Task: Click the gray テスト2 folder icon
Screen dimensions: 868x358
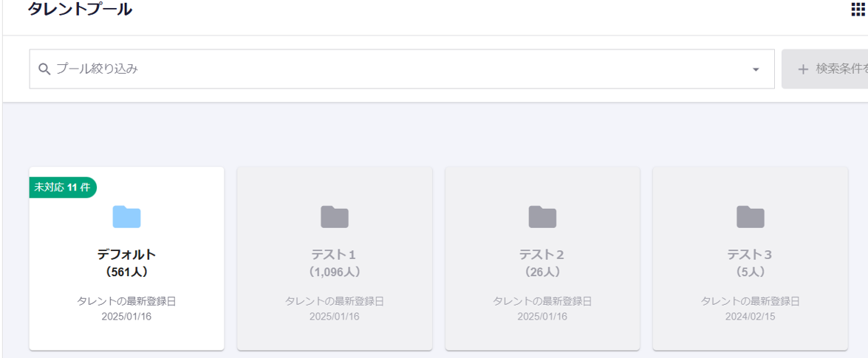Action: tap(542, 217)
